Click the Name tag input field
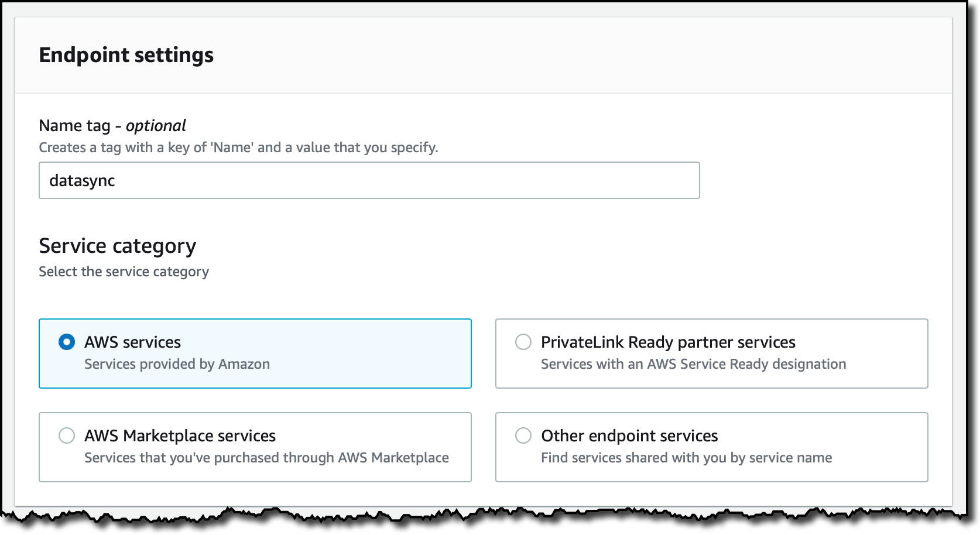Viewport: 980px width, 535px height. click(x=369, y=180)
